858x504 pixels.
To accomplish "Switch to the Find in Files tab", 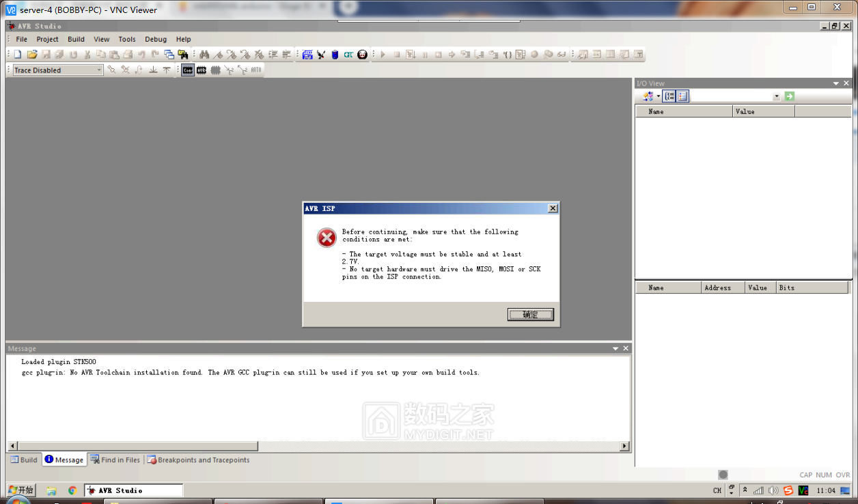I will click(115, 460).
